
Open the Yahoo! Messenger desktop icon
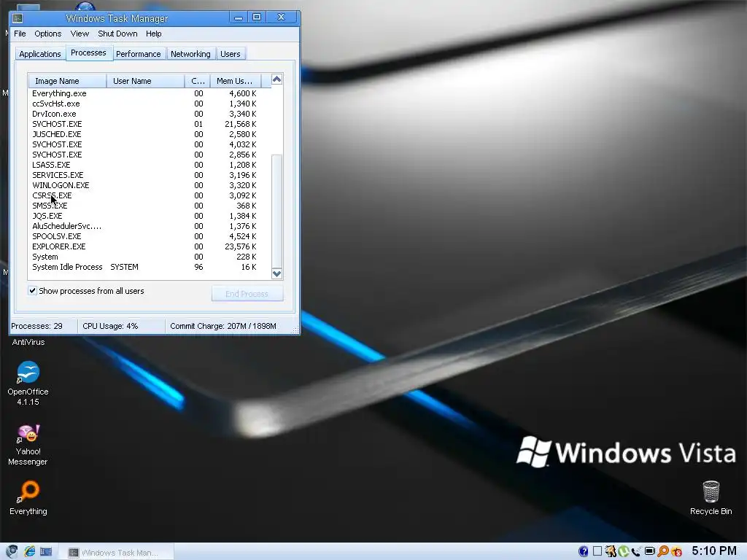click(28, 445)
